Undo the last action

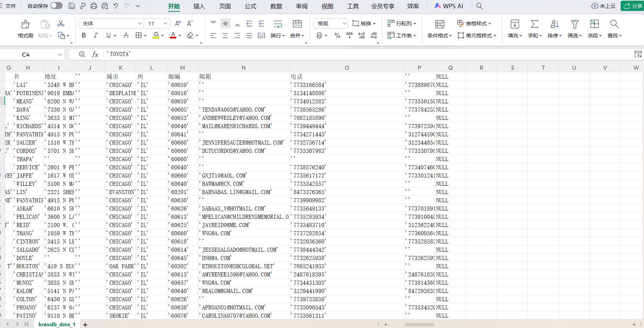(116, 6)
